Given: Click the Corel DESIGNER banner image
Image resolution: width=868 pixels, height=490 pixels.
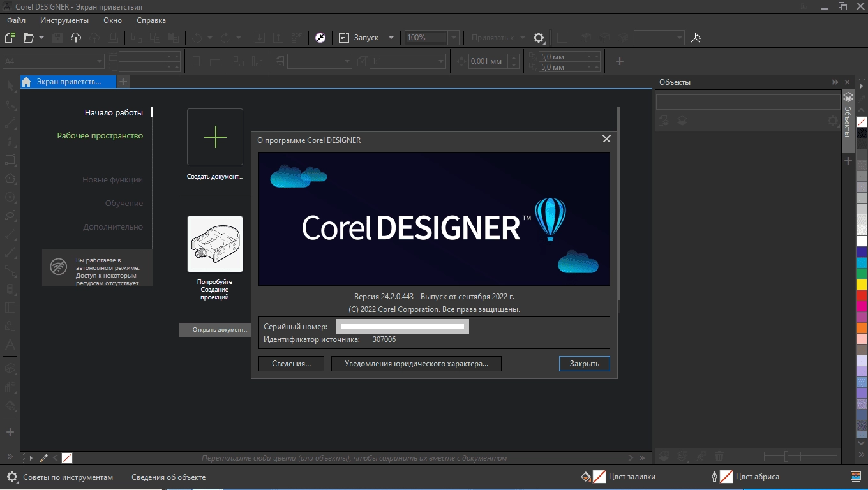Looking at the screenshot, I should point(434,219).
